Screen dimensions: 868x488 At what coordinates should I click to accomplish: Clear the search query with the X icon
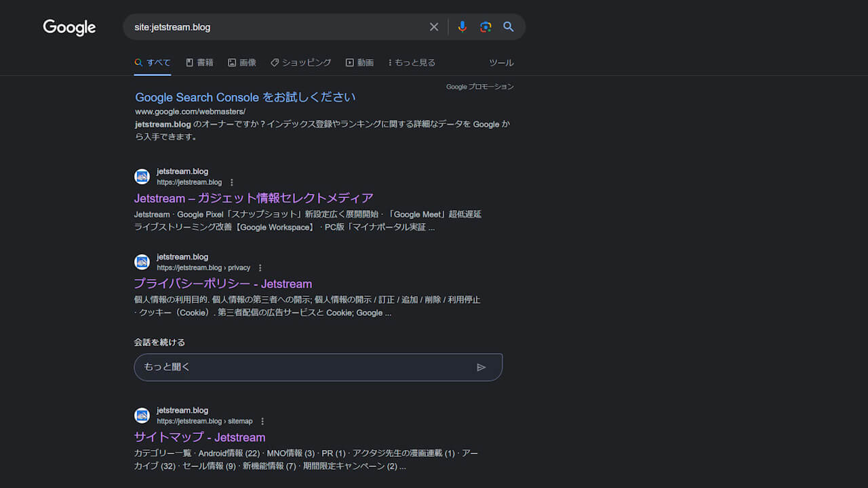(x=434, y=27)
